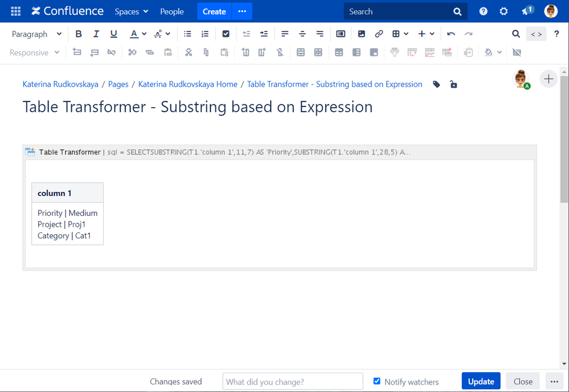Image resolution: width=569 pixels, height=392 pixels.
Task: Click split cells icon
Action: tap(318, 52)
